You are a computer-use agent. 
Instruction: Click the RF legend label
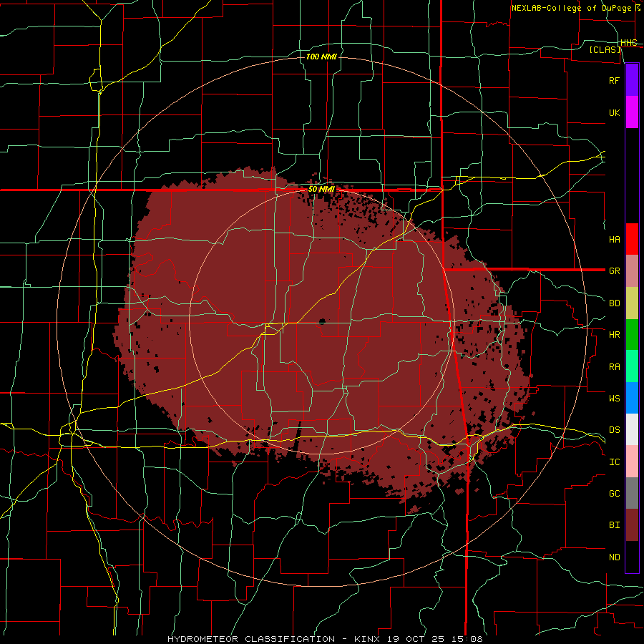[614, 81]
